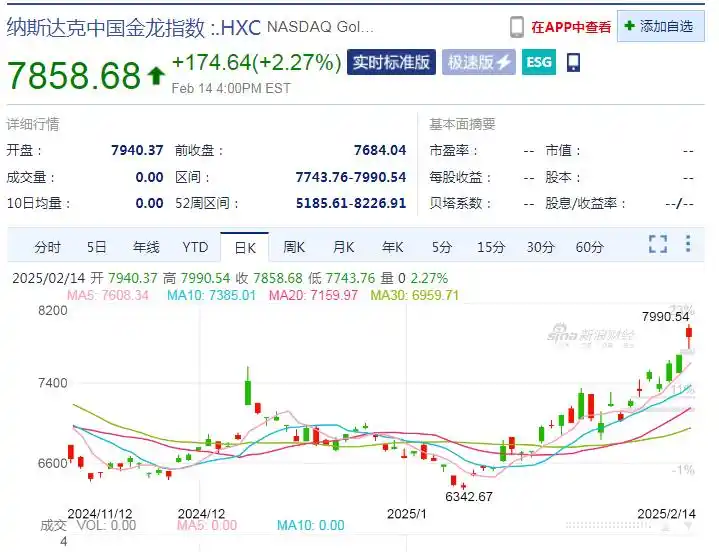Click the fullscreen chart icon
The height and width of the screenshot is (552, 719).
coord(657,244)
